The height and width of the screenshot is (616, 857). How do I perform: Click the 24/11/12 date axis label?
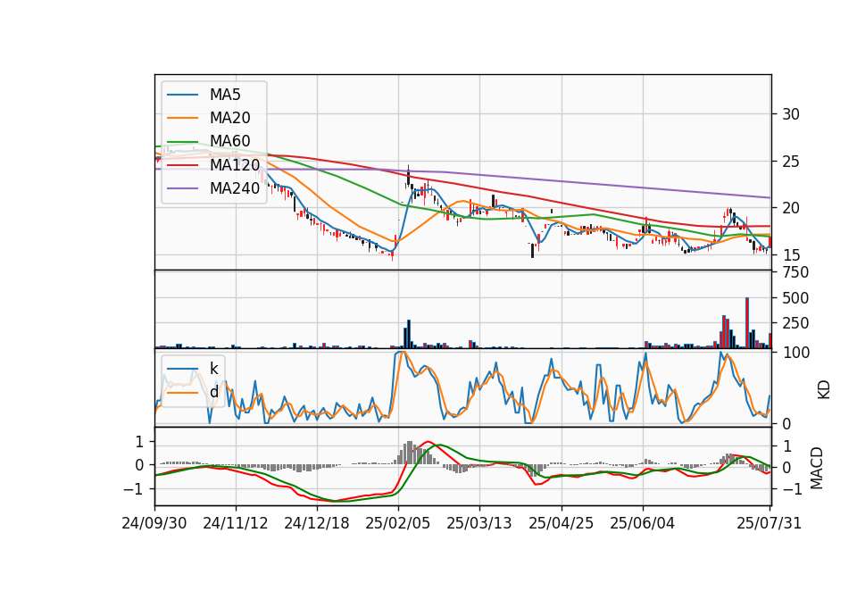point(236,523)
